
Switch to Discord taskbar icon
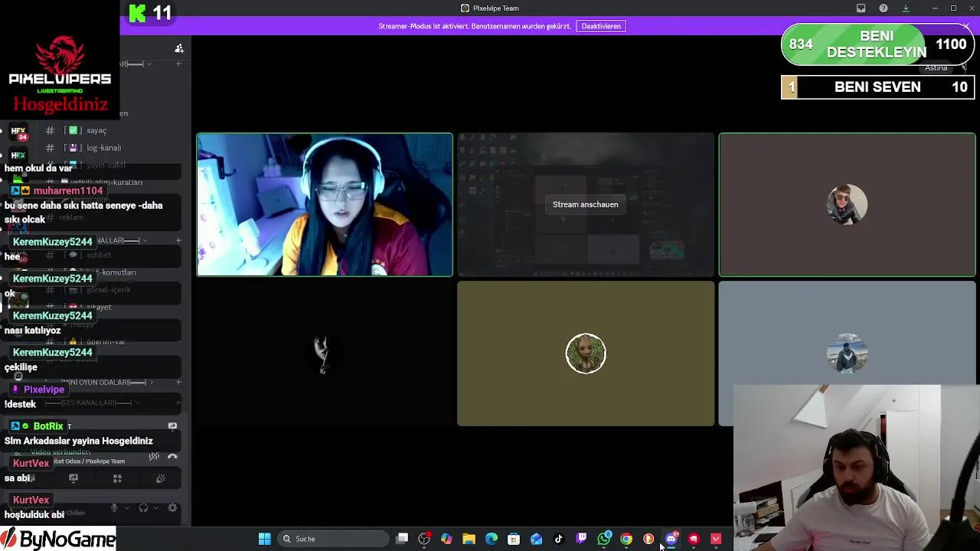(x=671, y=539)
